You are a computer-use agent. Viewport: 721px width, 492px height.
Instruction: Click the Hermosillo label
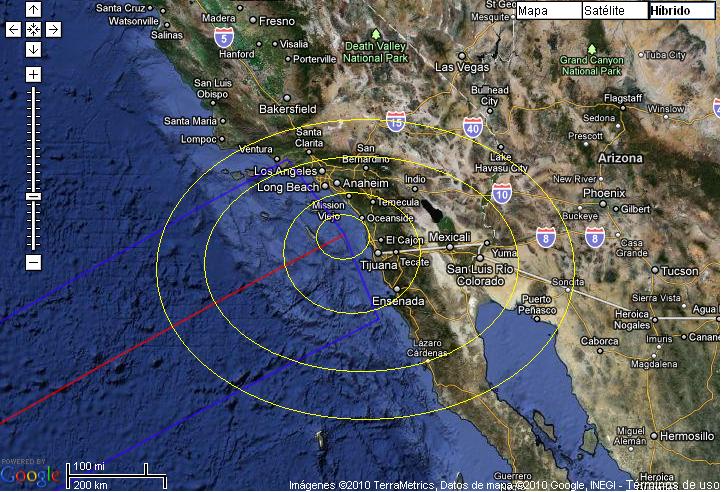coord(687,436)
